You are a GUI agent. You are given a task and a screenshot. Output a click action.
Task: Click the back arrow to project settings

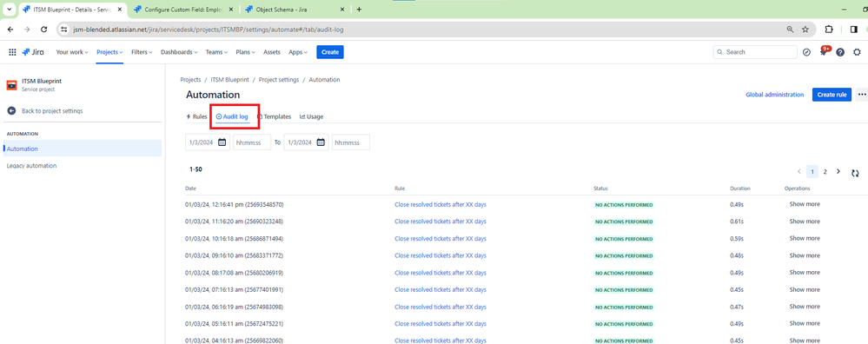11,110
